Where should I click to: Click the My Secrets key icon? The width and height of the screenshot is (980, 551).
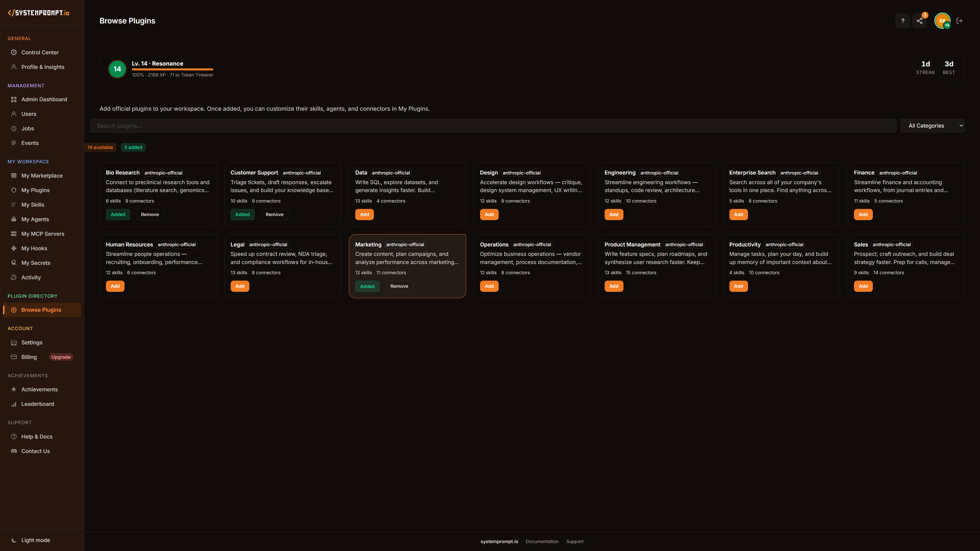tap(14, 263)
